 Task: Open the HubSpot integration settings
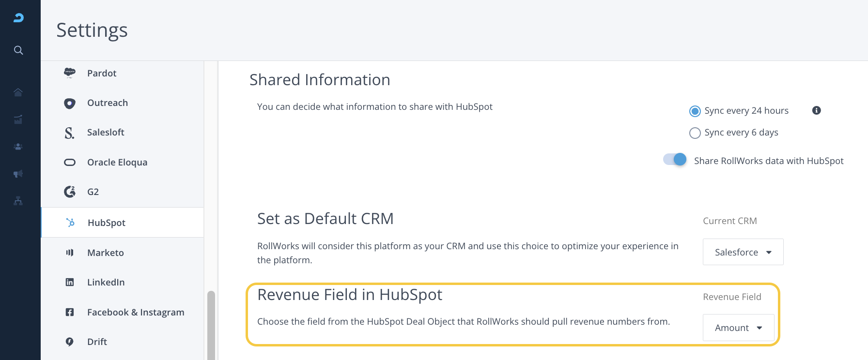coord(106,223)
